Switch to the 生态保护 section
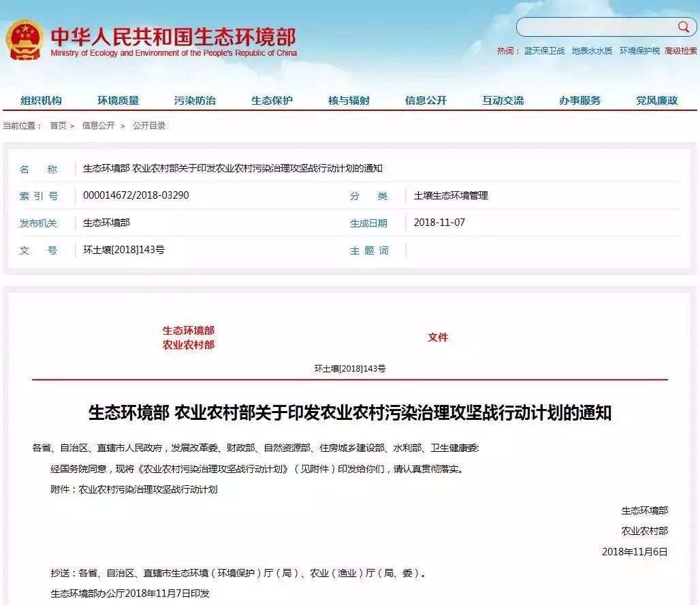700x605 pixels. click(x=272, y=99)
